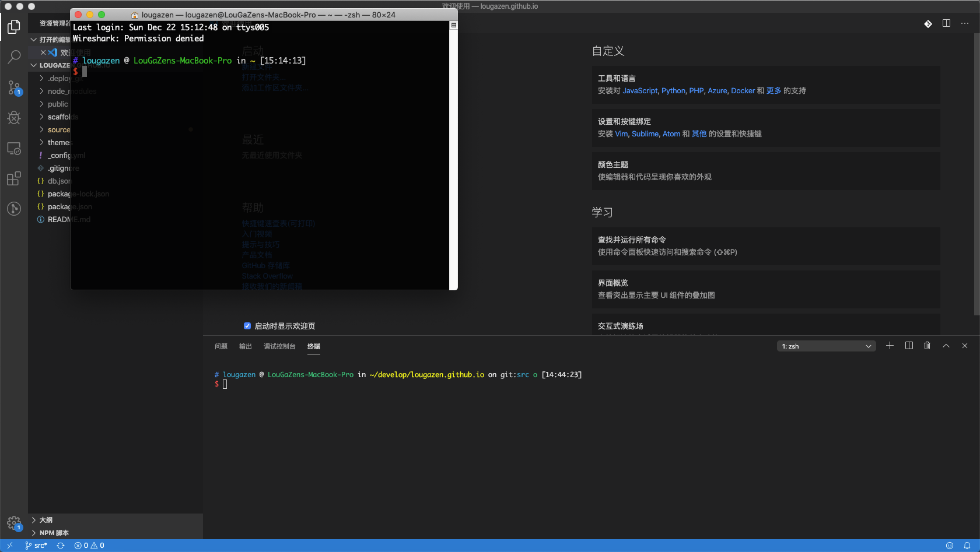Open the Extensions view from the activity bar
Image resolution: width=980 pixels, height=552 pixels.
coord(14,178)
